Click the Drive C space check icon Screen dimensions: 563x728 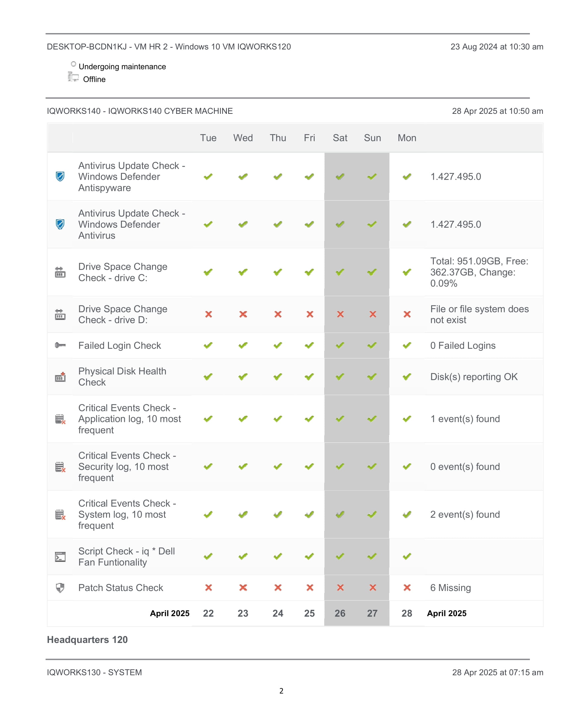coord(60,272)
